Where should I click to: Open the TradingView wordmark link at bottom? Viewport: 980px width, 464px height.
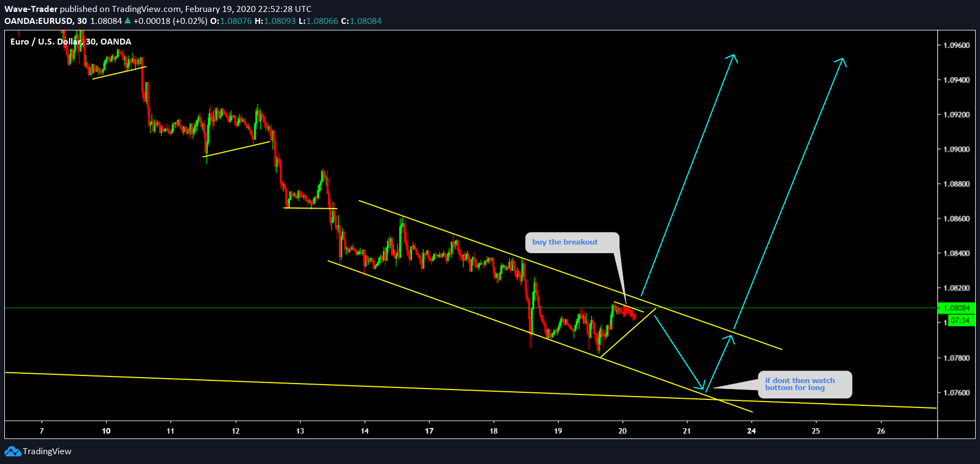tap(47, 452)
